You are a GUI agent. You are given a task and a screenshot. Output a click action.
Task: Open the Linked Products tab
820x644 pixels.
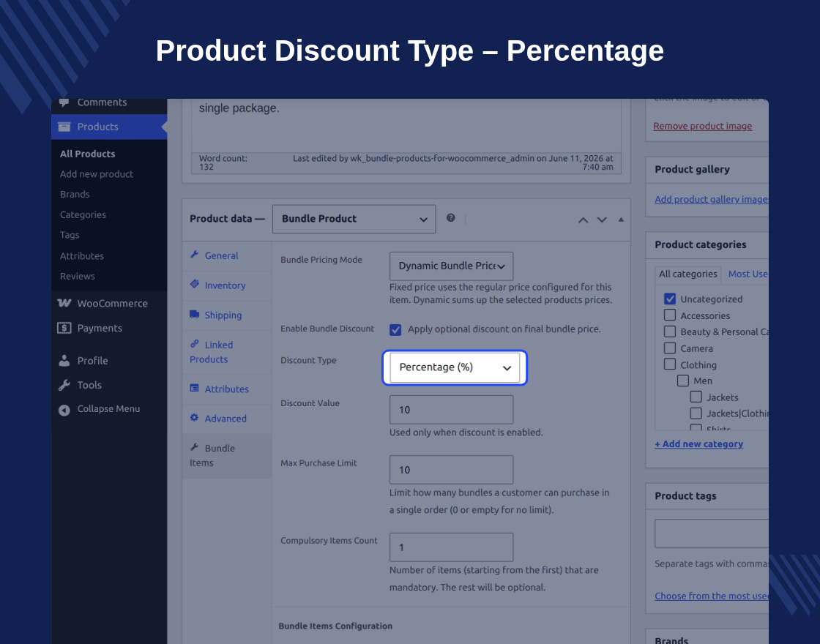point(227,352)
